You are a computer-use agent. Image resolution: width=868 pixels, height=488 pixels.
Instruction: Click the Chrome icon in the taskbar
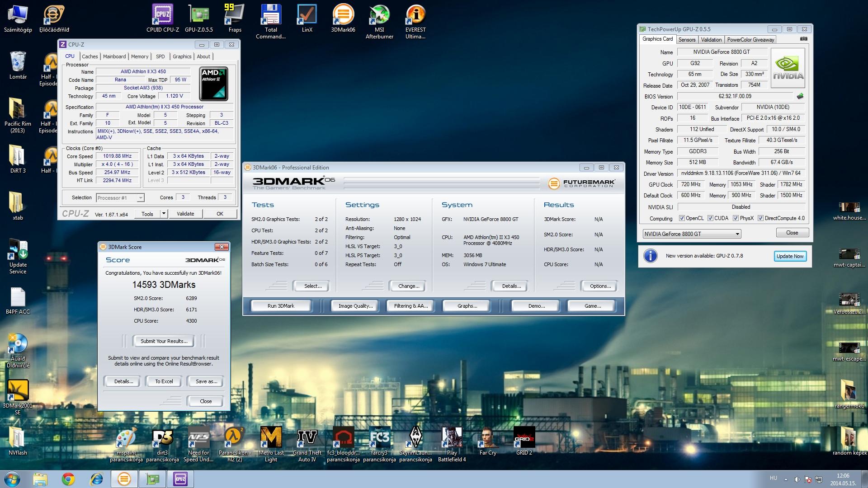68,479
